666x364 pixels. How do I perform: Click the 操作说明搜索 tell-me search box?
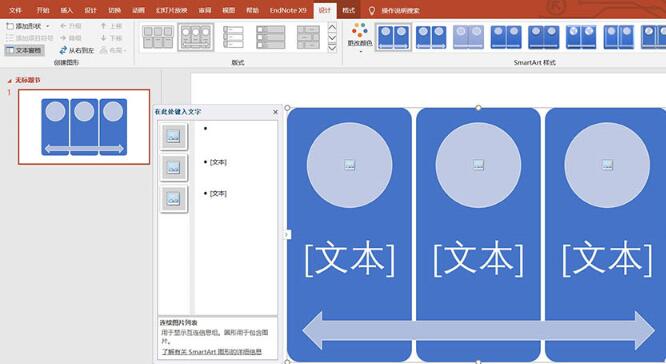coord(400,11)
